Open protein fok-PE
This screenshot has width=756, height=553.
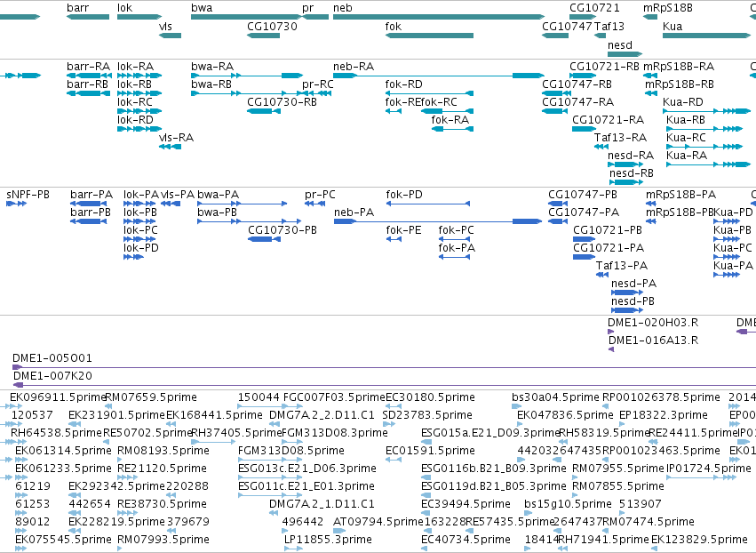[x=403, y=230]
